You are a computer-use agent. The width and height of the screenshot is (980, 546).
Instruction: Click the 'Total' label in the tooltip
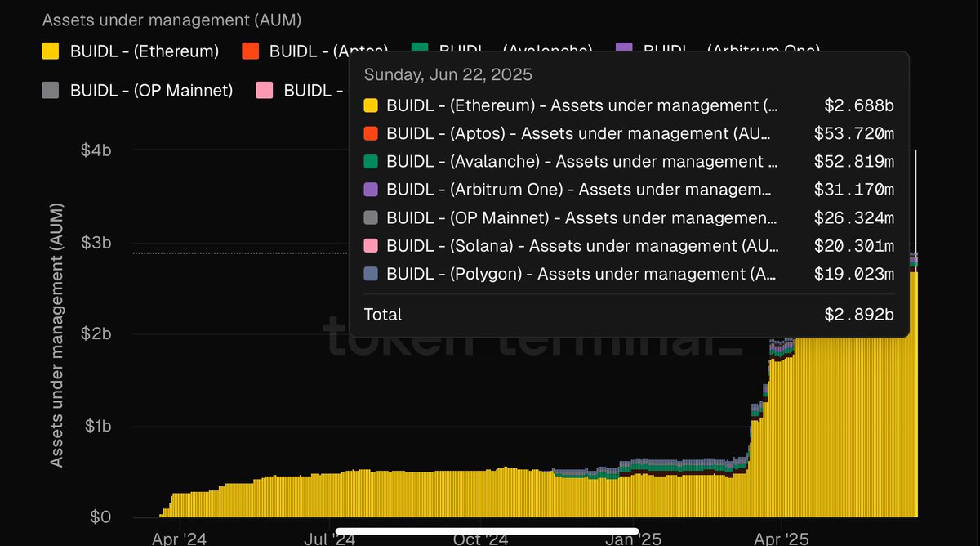pos(383,315)
